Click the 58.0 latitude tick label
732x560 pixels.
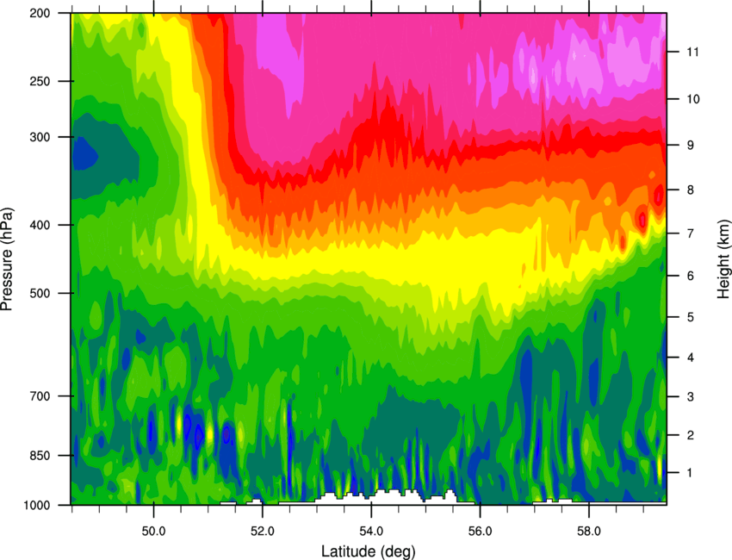[589, 532]
